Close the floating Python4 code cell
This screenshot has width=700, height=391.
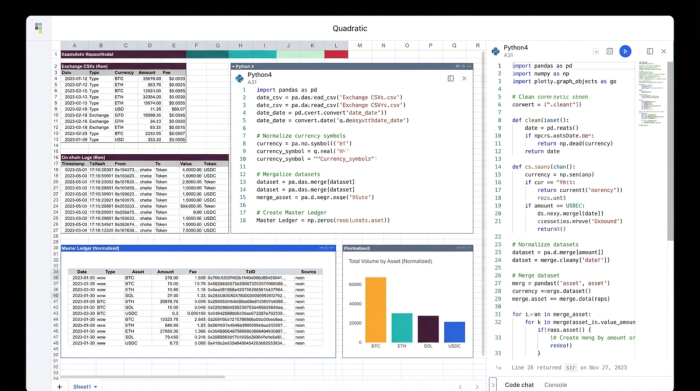point(464,79)
